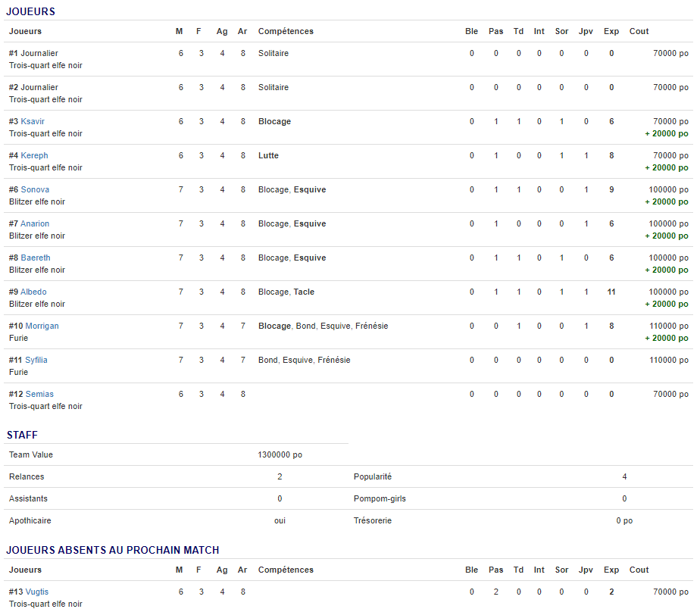700x609 pixels.
Task: Click Albedo's Exp value of 11
Action: coord(611,292)
